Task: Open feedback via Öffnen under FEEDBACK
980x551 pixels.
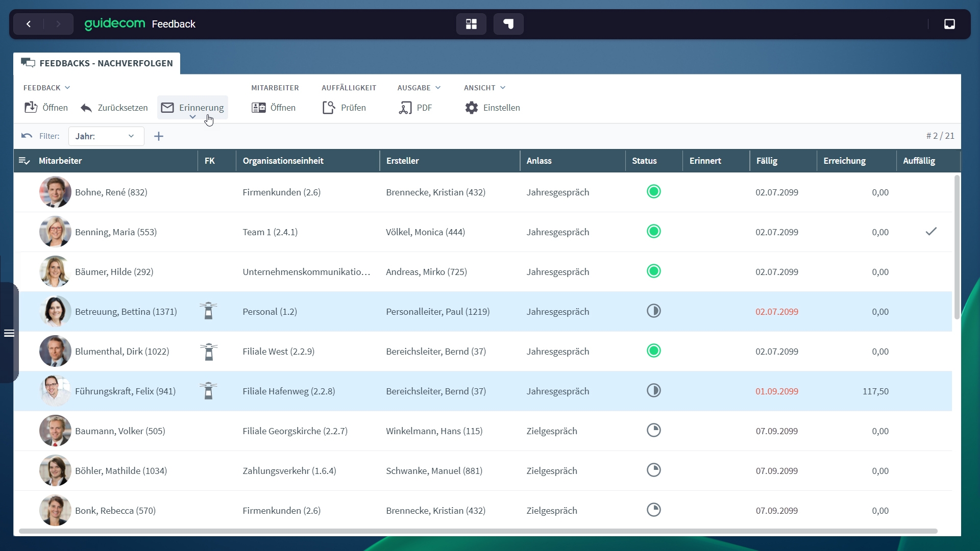Action: coord(46,108)
